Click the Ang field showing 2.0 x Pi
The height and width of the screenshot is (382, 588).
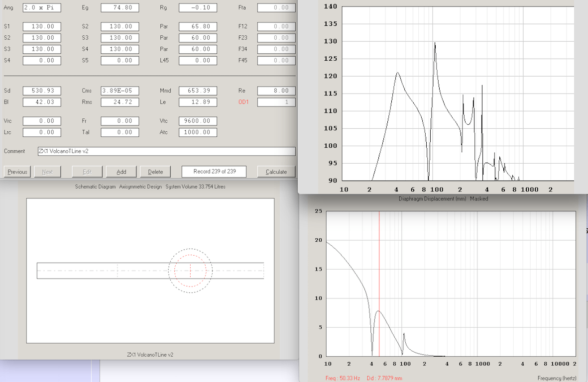(x=42, y=7)
